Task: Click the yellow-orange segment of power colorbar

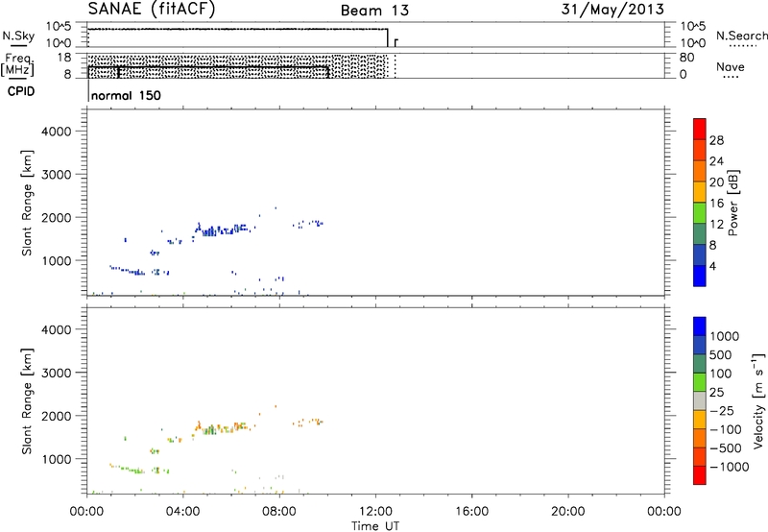Action: [700, 192]
